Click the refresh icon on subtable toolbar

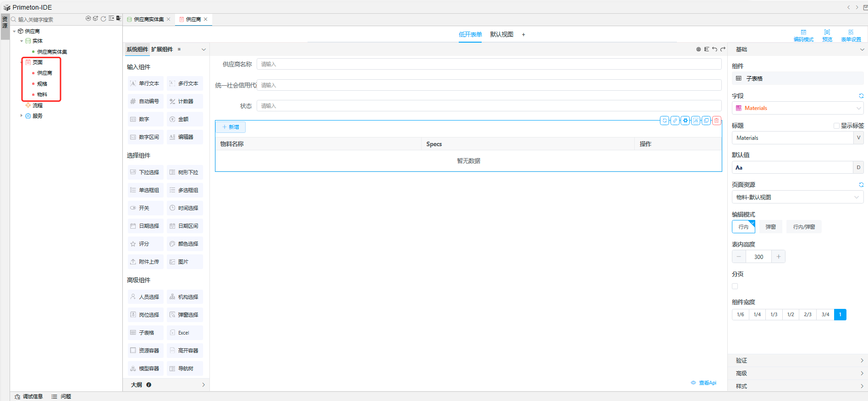click(x=665, y=121)
